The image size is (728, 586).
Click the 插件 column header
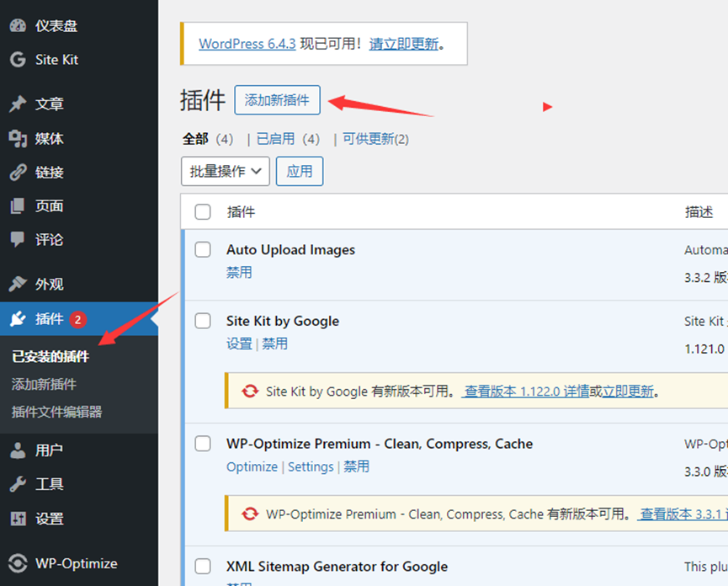click(241, 211)
